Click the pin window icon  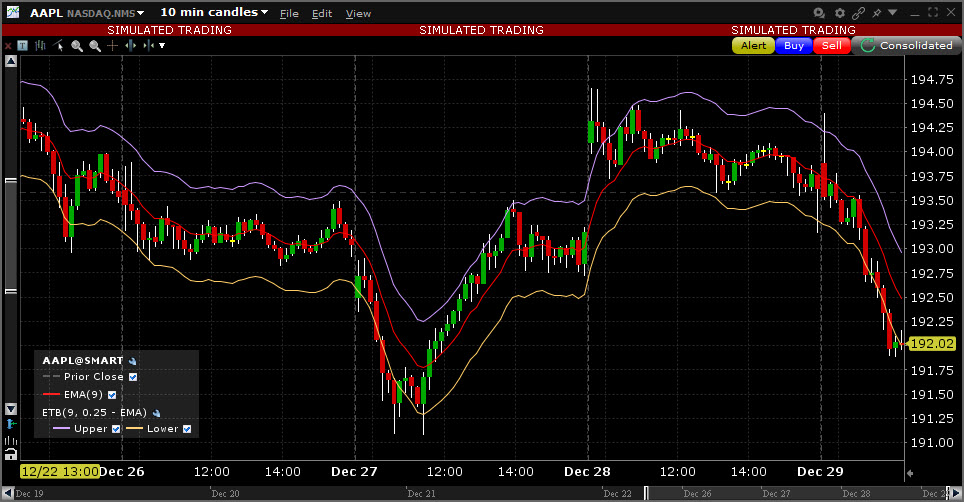click(877, 13)
